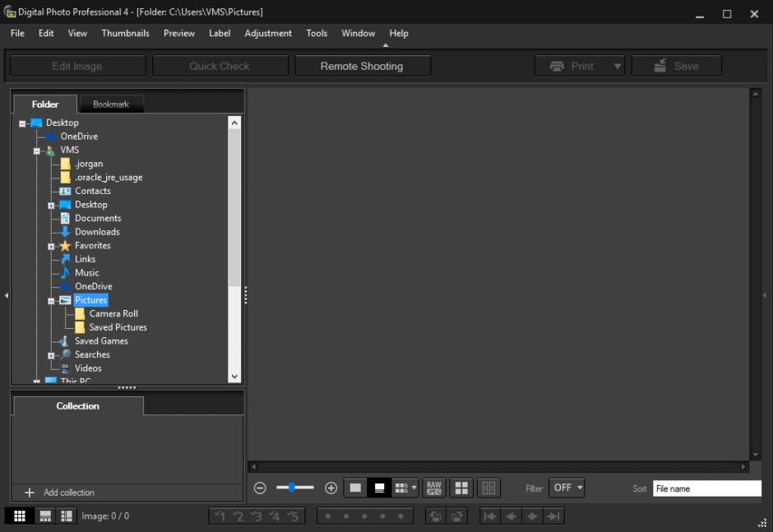Select the Folder tab
Viewport: 773px width, 532px height.
[45, 104]
